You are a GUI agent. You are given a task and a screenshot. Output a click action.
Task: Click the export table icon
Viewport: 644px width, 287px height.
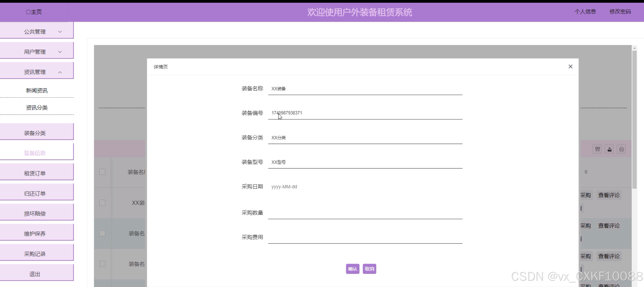(609, 149)
